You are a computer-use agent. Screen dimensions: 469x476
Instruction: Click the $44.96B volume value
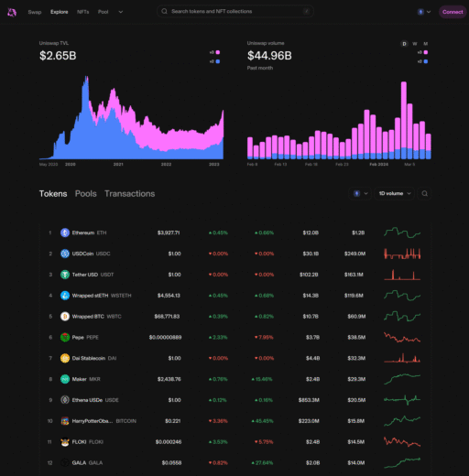click(x=269, y=56)
